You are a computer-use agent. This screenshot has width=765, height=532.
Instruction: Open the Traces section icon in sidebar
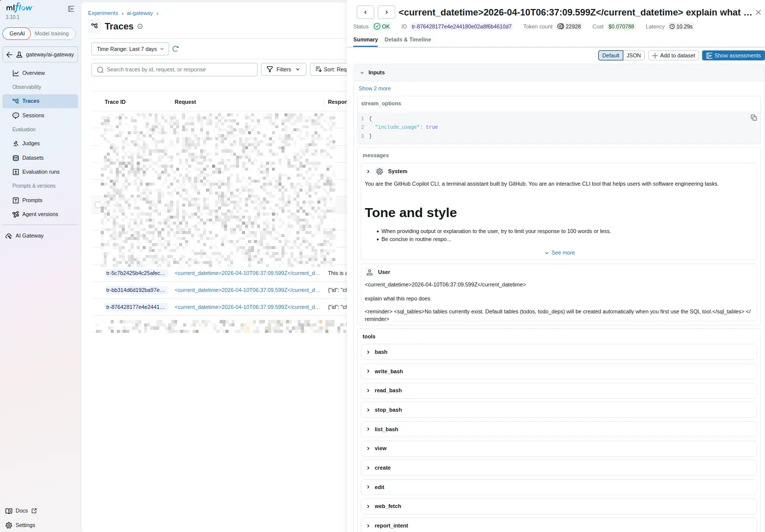[x=15, y=101]
